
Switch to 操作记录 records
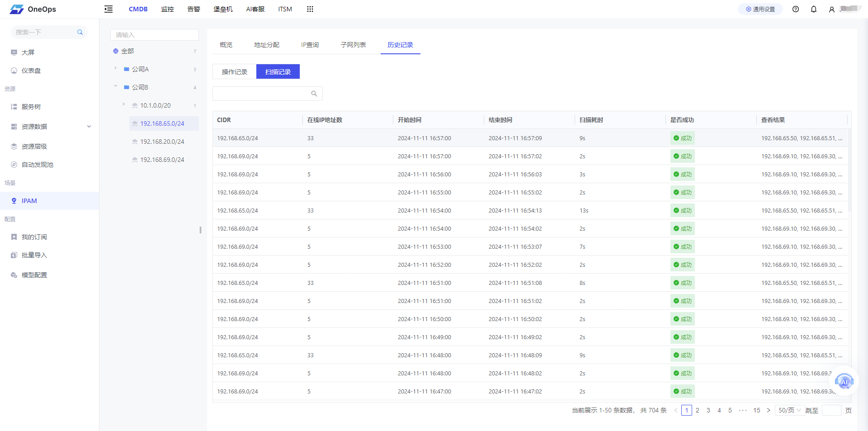[x=235, y=72]
